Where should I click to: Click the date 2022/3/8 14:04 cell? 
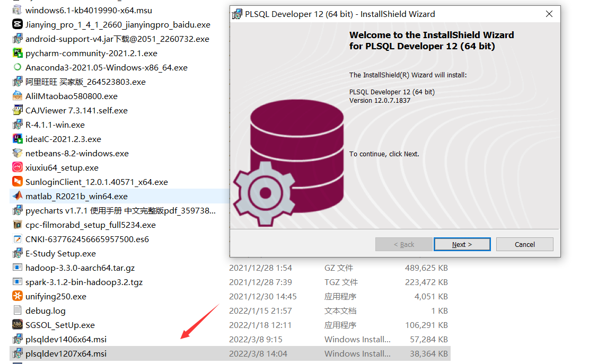tap(258, 353)
